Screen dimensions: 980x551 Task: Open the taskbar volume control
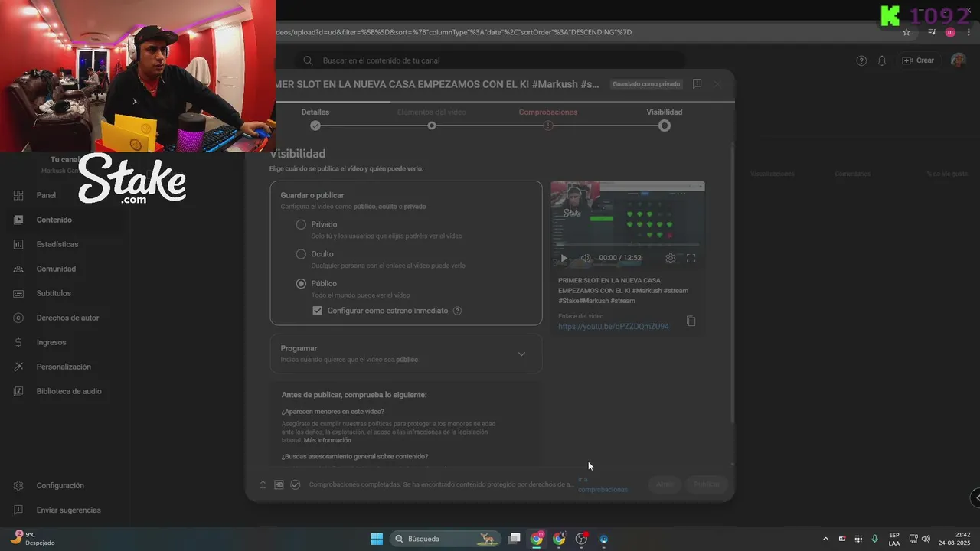click(x=926, y=539)
